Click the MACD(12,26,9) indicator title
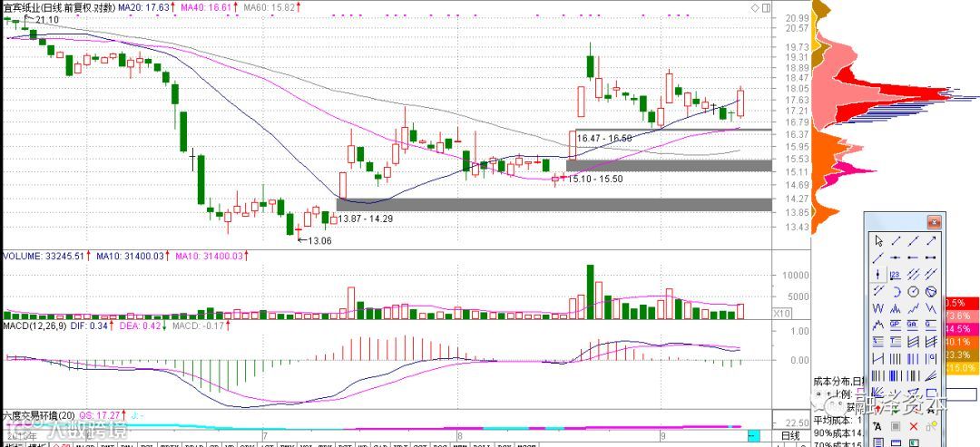980x447 pixels. click(x=35, y=326)
